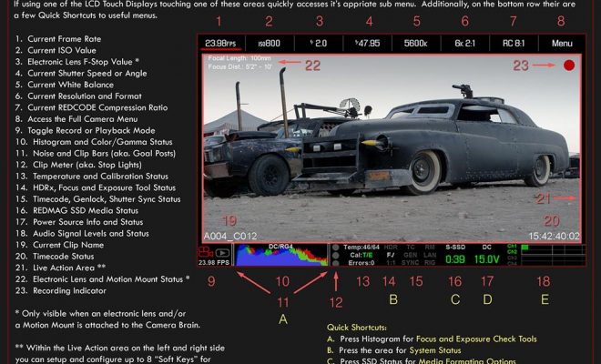The image size is (601, 364).
Task: Switch to record mode with camera icon
Action: [206, 252]
